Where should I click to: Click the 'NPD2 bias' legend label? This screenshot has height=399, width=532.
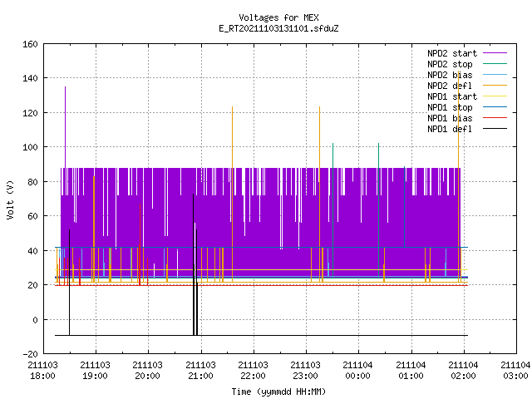(450, 75)
